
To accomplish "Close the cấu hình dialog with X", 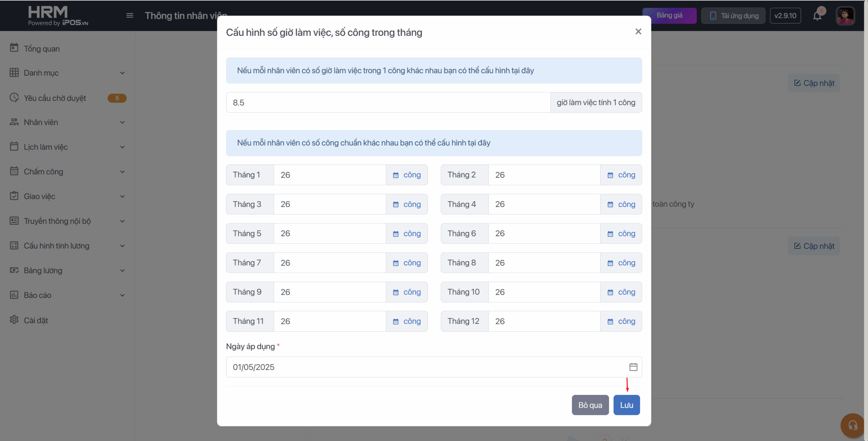I will (x=638, y=31).
